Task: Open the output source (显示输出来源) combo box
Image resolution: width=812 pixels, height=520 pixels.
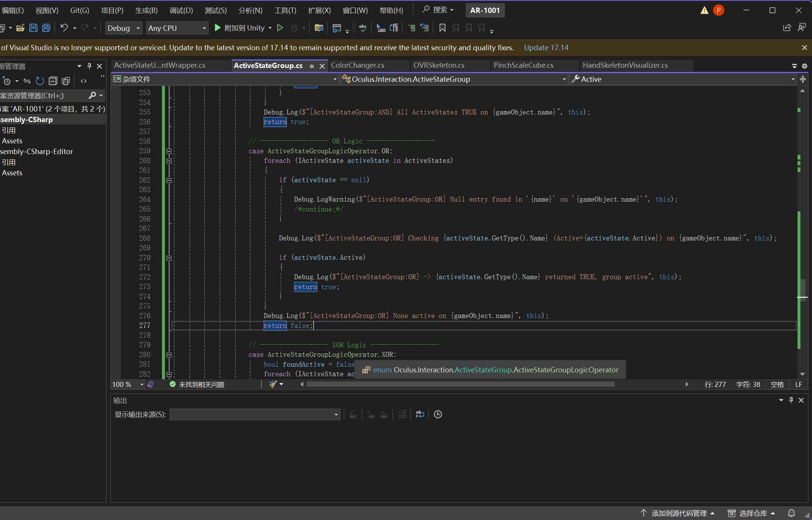Action: [x=255, y=414]
